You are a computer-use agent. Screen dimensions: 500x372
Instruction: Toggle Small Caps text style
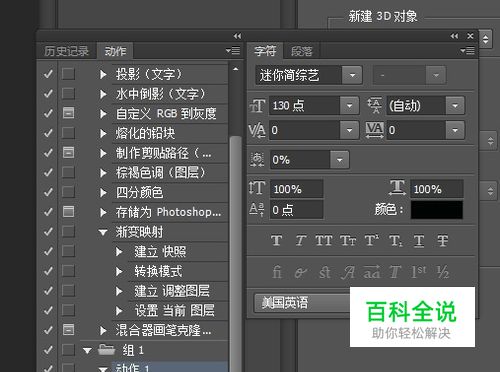(x=348, y=240)
